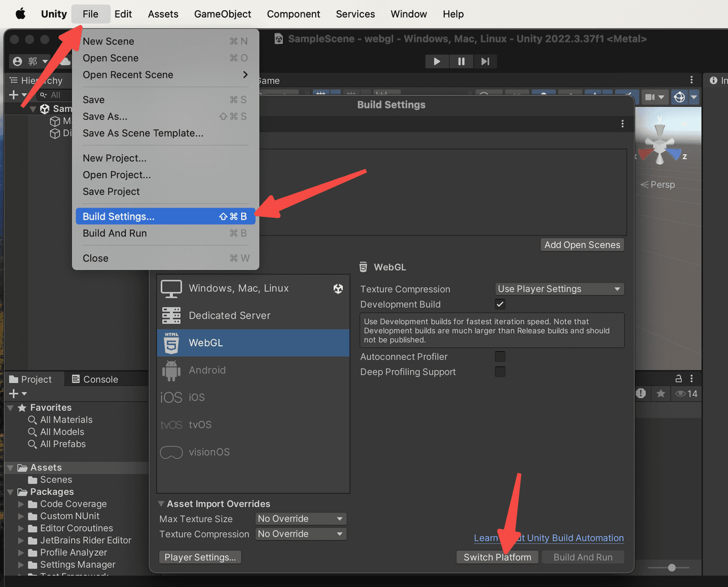Image resolution: width=728 pixels, height=587 pixels.
Task: Select All Models saved search
Action: click(62, 432)
